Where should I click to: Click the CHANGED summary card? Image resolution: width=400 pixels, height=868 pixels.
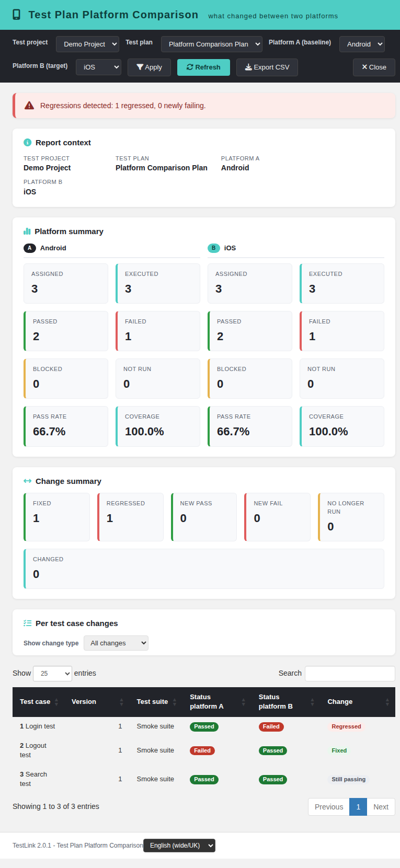(x=204, y=569)
